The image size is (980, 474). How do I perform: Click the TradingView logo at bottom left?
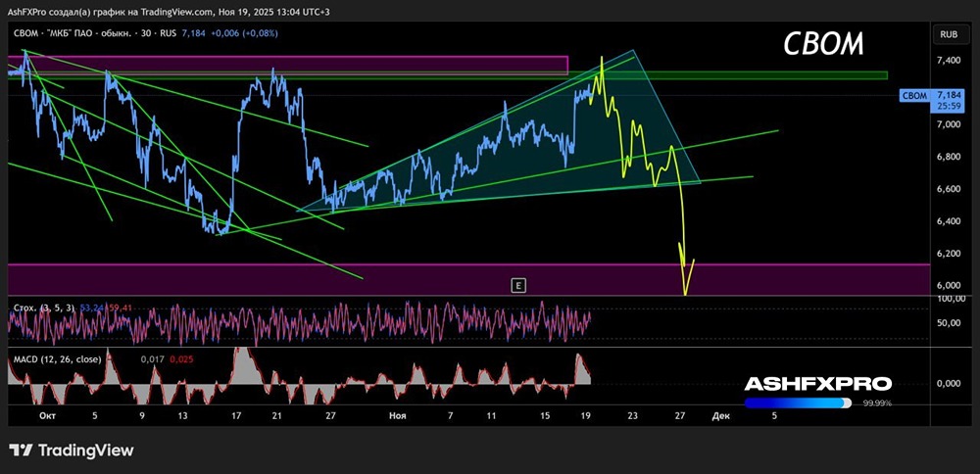(x=72, y=450)
